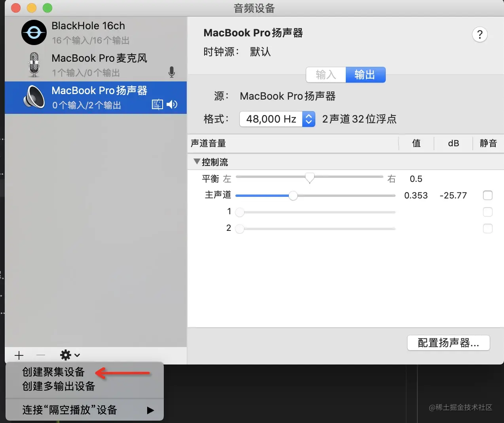The height and width of the screenshot is (423, 504).
Task: Click the MacBook Pro microphone device icon
Action: pos(34,65)
